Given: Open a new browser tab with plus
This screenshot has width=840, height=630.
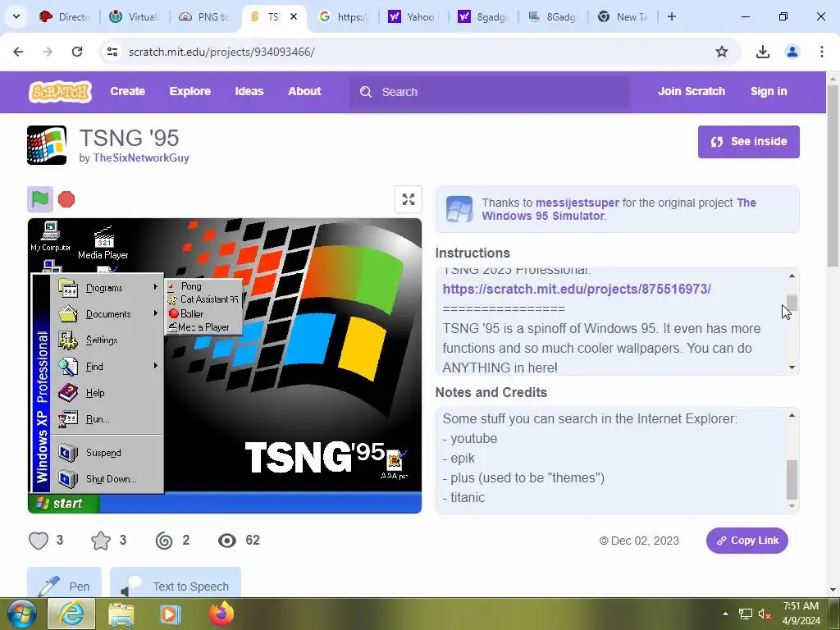Looking at the screenshot, I should pyautogui.click(x=671, y=16).
